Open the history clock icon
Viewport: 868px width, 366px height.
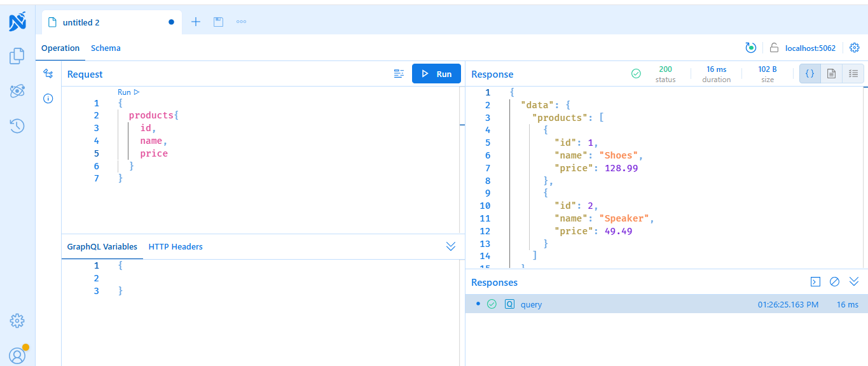(x=17, y=126)
